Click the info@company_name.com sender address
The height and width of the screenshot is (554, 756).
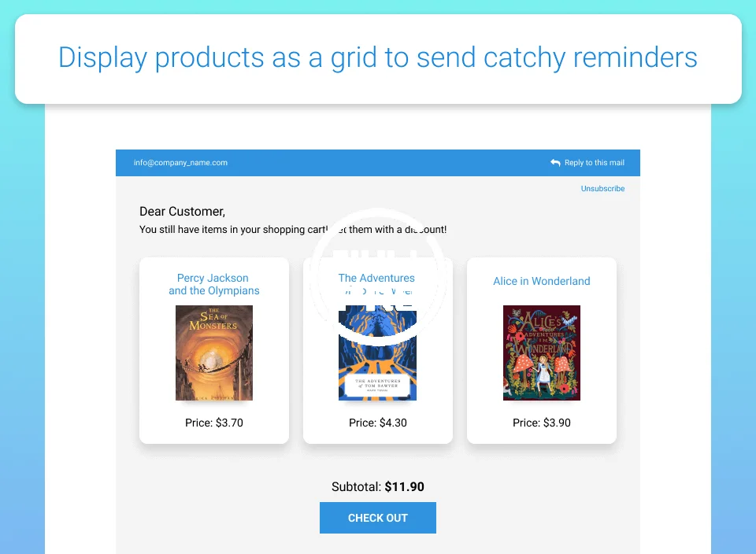[180, 163]
